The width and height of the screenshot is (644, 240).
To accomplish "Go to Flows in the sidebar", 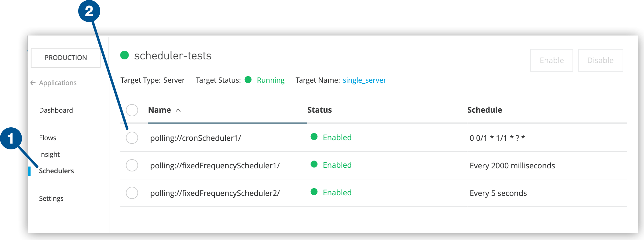I will [x=48, y=138].
